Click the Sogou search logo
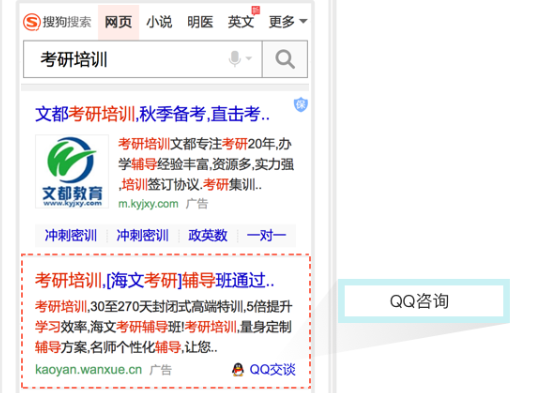Viewport: 533px width, 393px height. (57, 22)
